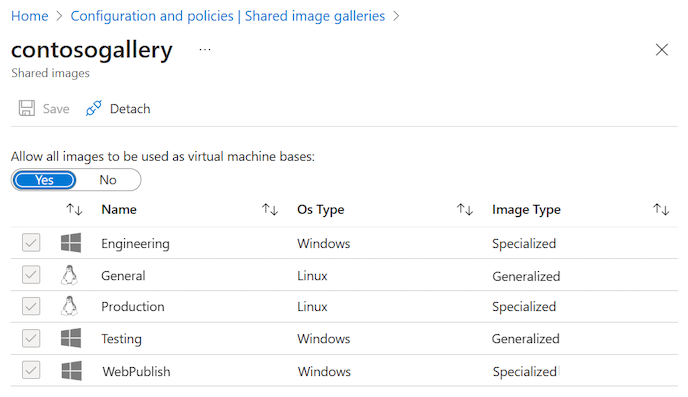Screen dimensions: 688x397
Task: Click Windows Os Type in Engineering row
Action: [324, 243]
